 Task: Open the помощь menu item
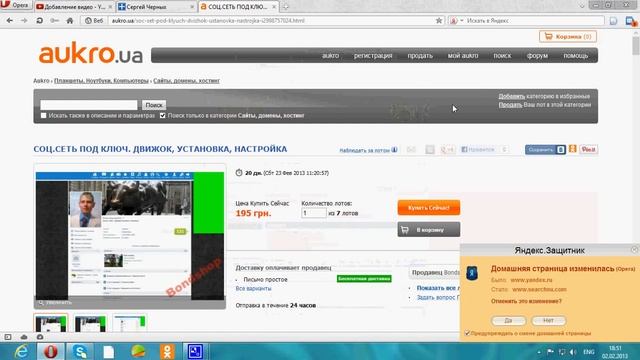pos(576,56)
